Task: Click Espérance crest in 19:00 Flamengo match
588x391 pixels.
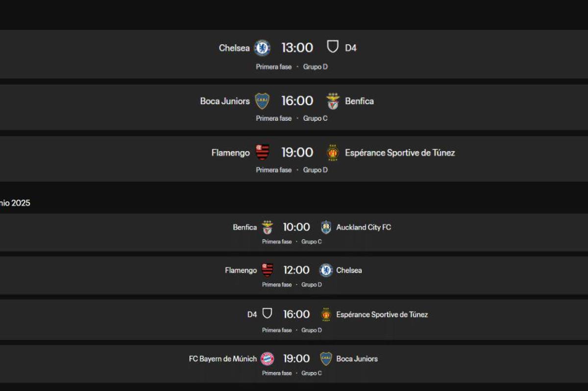Action: point(333,153)
